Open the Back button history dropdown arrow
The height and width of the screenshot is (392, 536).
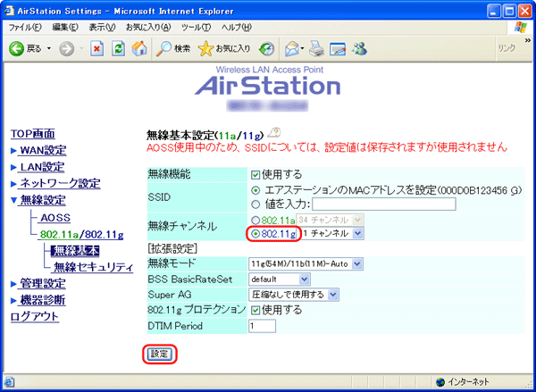(48, 49)
